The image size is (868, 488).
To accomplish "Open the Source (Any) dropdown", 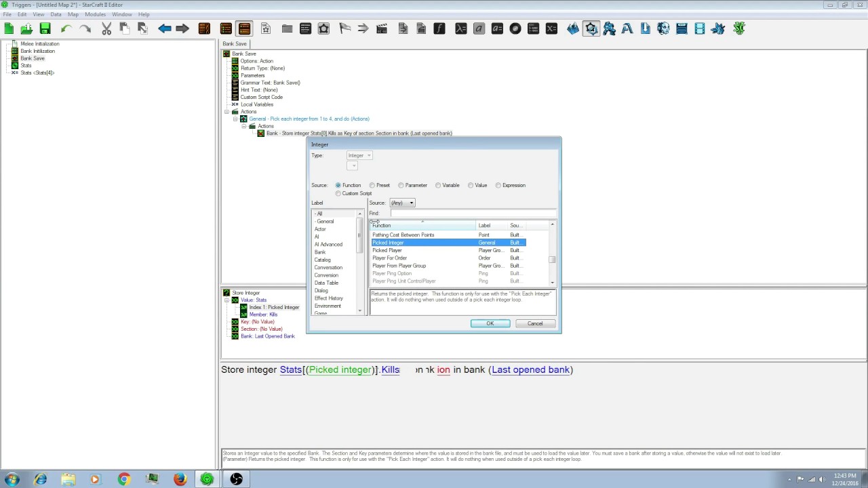I will pyautogui.click(x=402, y=203).
